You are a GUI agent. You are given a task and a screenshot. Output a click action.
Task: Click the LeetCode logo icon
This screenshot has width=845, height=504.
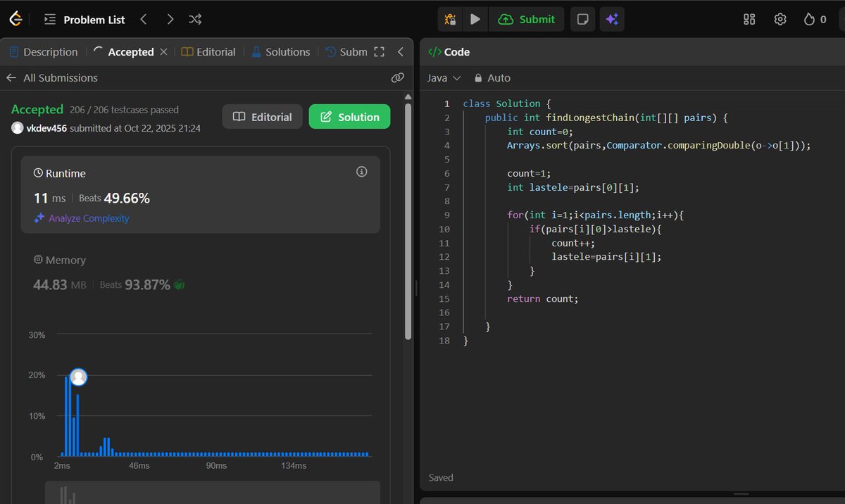coord(15,19)
